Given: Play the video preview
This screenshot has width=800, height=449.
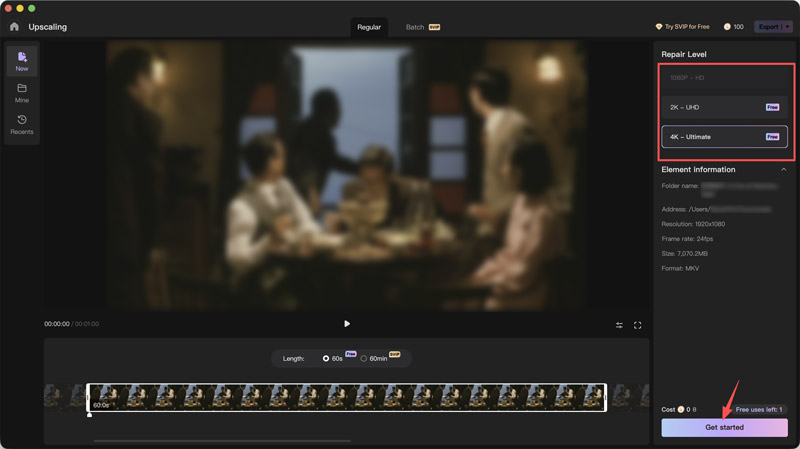Looking at the screenshot, I should 347,323.
